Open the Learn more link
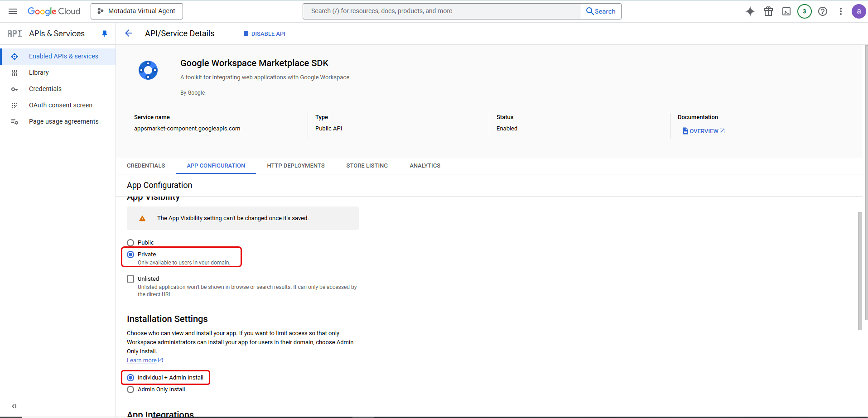This screenshot has height=418, width=868. [142, 360]
